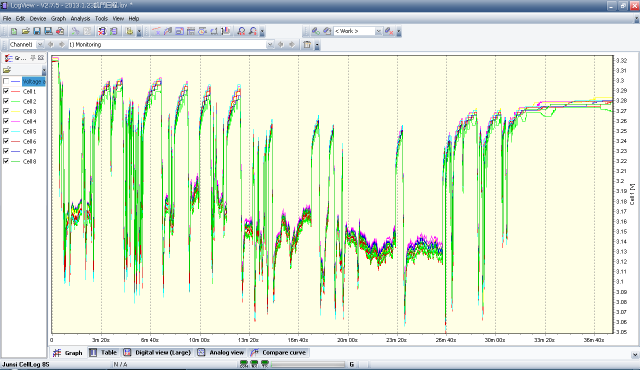Screen dimensions: 640x370
Task: Click the first zoom magnifier icon
Action: tap(241, 31)
